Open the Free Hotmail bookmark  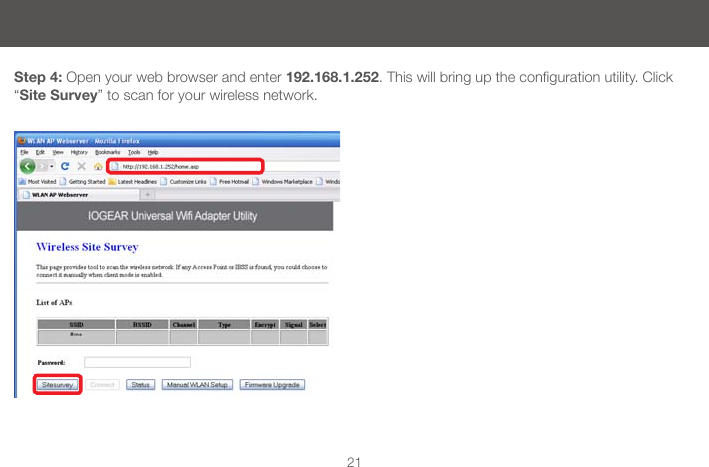coord(230,182)
